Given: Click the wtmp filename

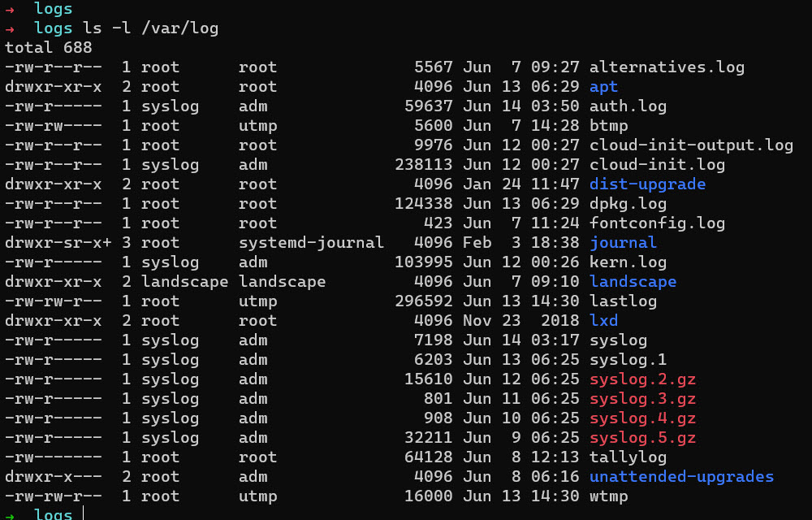Looking at the screenshot, I should pyautogui.click(x=608, y=496).
